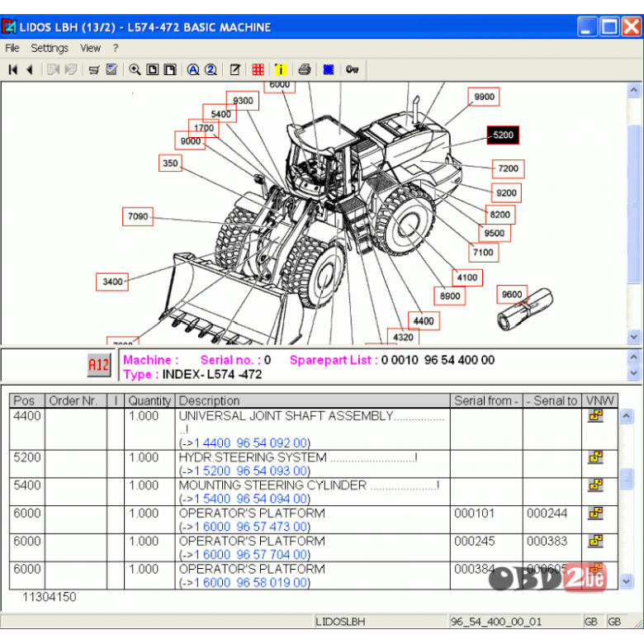Open the checklist order icon
The height and width of the screenshot is (644, 644).
(x=111, y=70)
